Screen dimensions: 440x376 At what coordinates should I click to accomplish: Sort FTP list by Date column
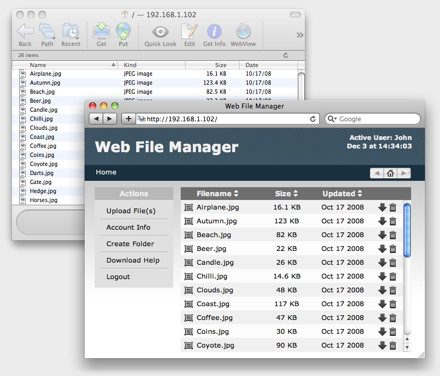[268, 65]
